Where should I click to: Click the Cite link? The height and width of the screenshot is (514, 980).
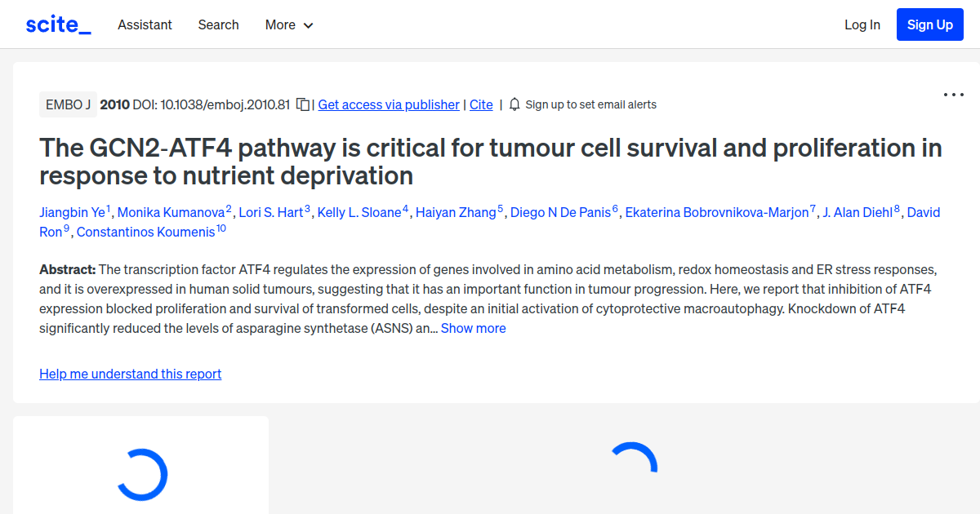pos(480,104)
